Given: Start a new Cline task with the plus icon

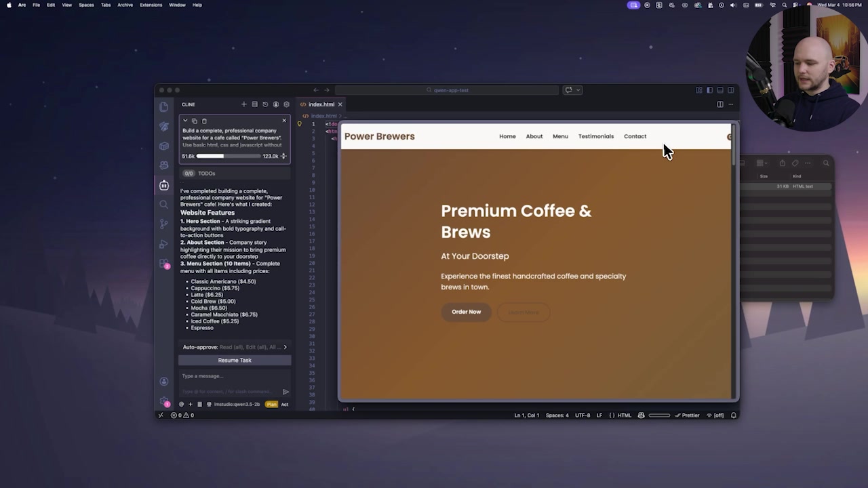Looking at the screenshot, I should [x=244, y=104].
